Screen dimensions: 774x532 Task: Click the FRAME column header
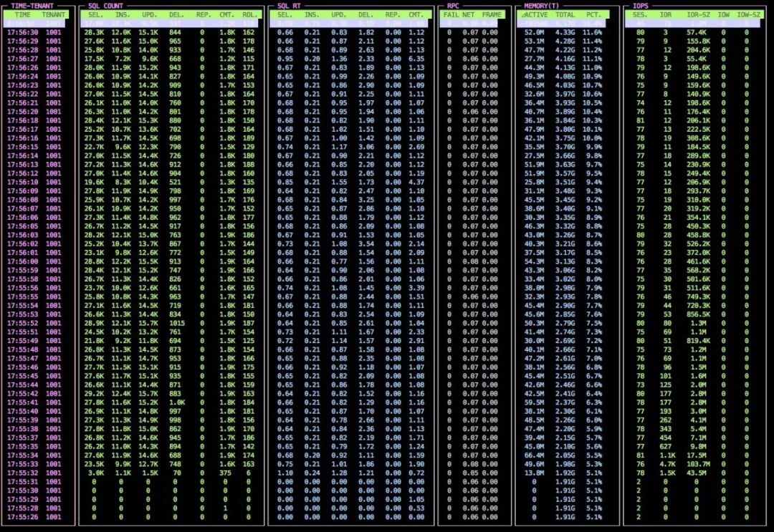pyautogui.click(x=492, y=15)
